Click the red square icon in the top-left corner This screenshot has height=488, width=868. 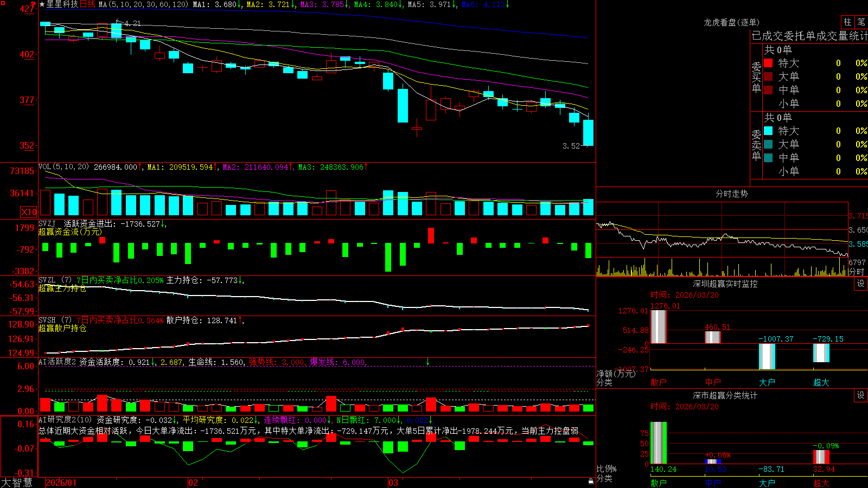click(3, 3)
